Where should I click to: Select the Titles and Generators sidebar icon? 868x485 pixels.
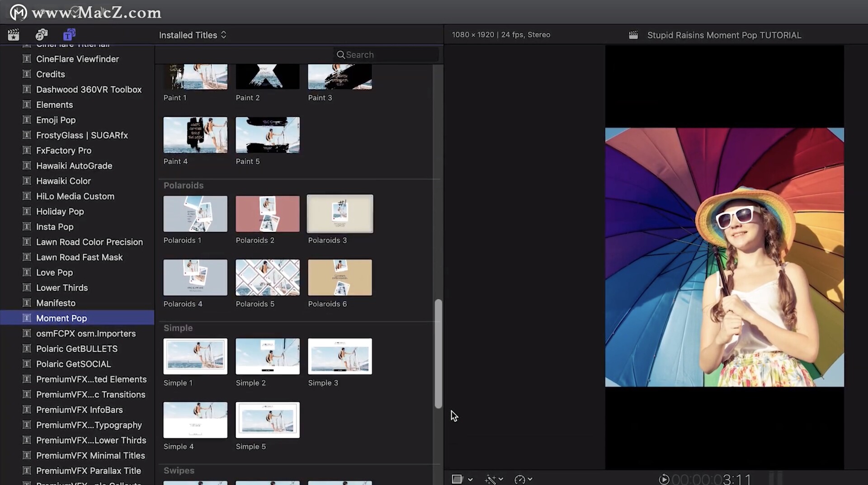tap(69, 35)
